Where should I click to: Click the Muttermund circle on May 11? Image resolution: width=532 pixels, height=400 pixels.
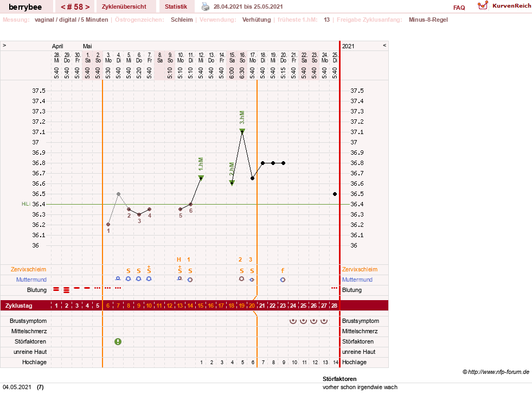(190, 280)
